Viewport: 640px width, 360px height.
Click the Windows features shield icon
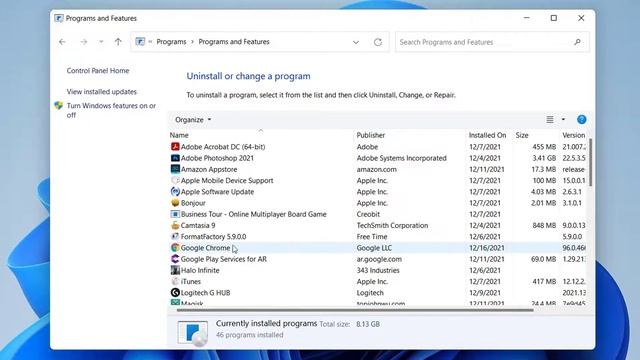coord(59,106)
